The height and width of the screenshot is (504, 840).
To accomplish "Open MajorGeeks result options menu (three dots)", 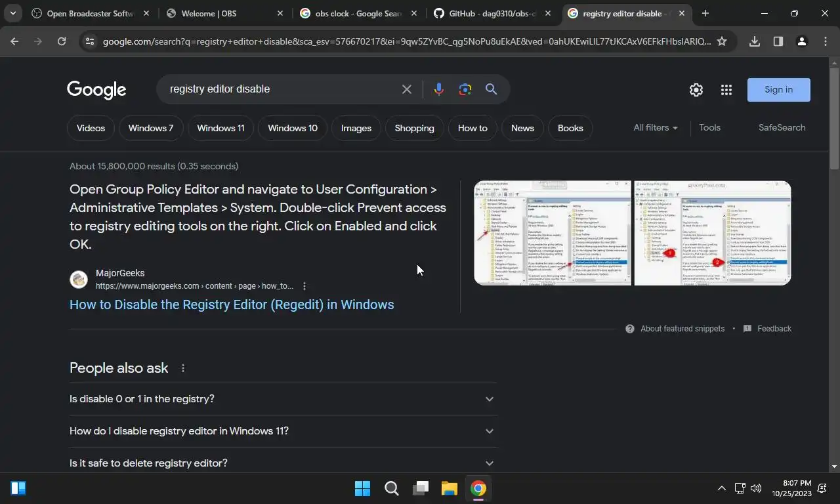I will (x=304, y=286).
